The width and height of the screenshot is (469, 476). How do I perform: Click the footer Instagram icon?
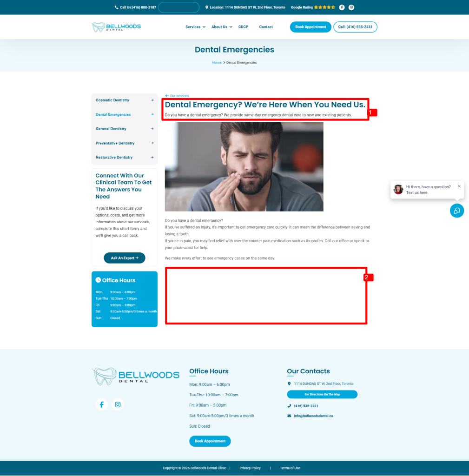coord(118,404)
